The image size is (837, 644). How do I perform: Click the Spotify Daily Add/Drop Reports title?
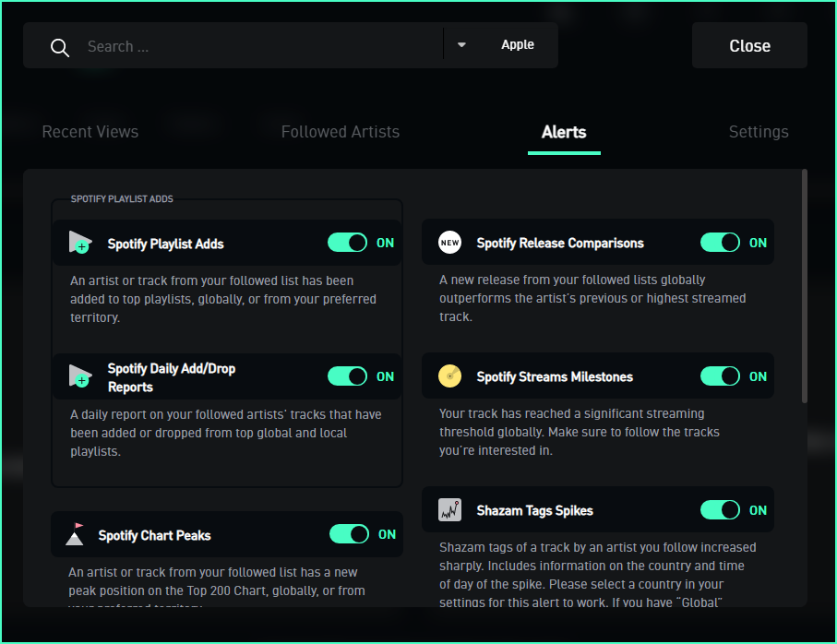(172, 377)
